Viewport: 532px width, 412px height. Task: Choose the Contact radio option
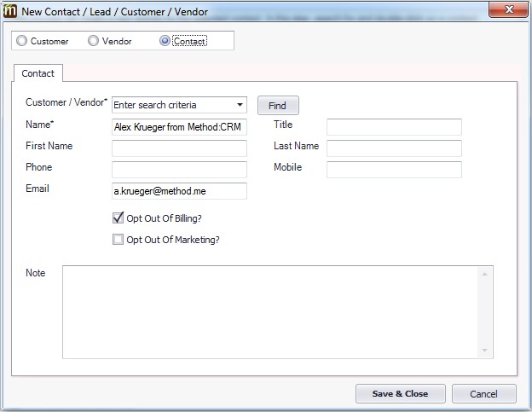click(x=165, y=41)
